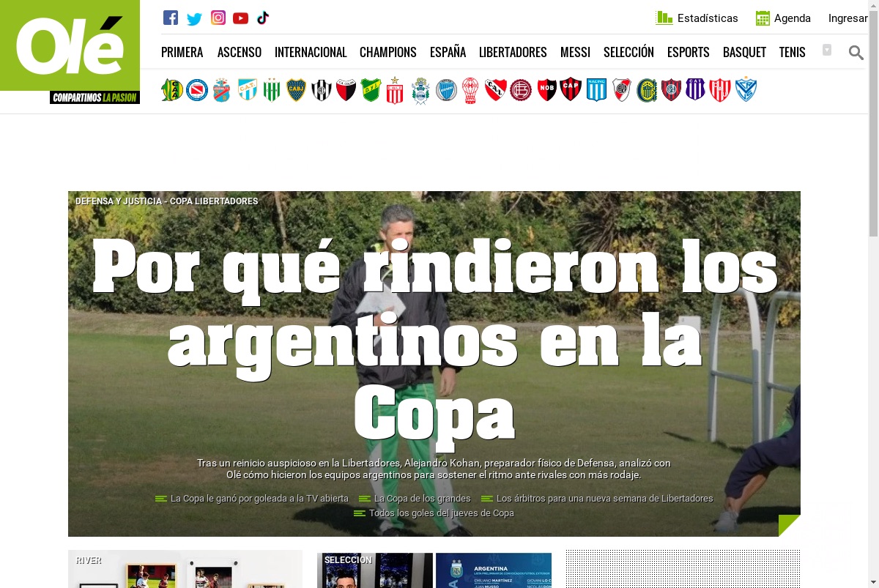Select the Godoy Cruz round crest

point(446,90)
